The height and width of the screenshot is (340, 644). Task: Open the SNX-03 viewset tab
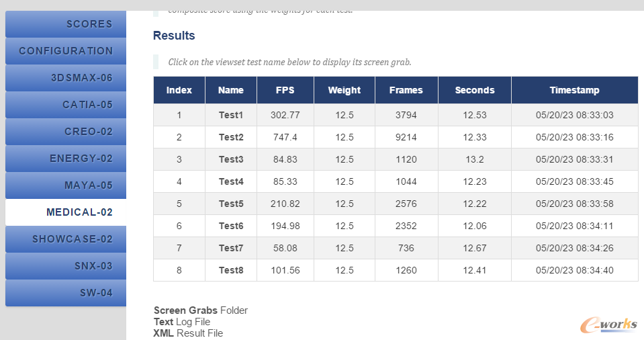point(66,266)
